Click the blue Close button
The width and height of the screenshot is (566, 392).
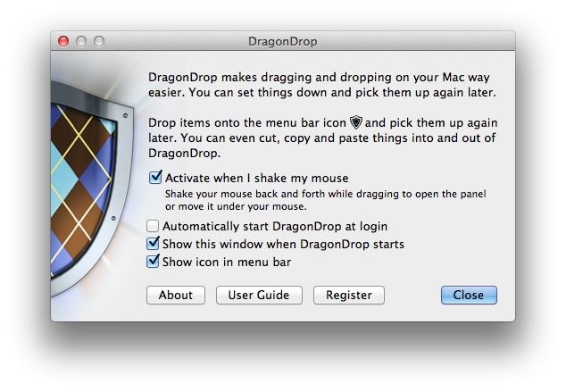pyautogui.click(x=469, y=295)
